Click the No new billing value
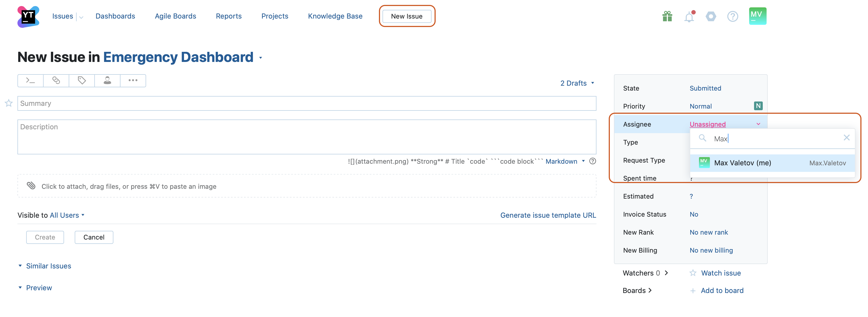 pyautogui.click(x=711, y=250)
